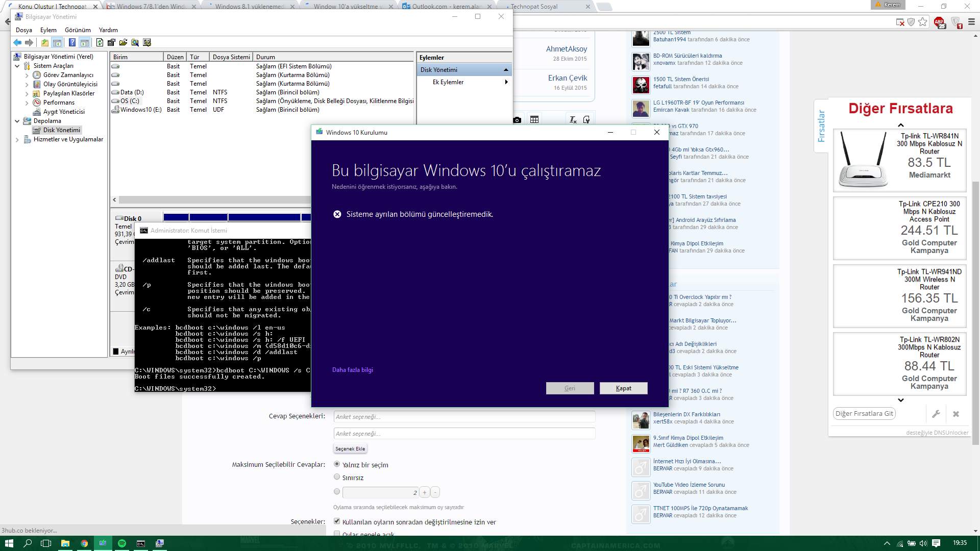Click the horizontal scrollbar in the volume list
980x551 pixels.
pyautogui.click(x=214, y=200)
